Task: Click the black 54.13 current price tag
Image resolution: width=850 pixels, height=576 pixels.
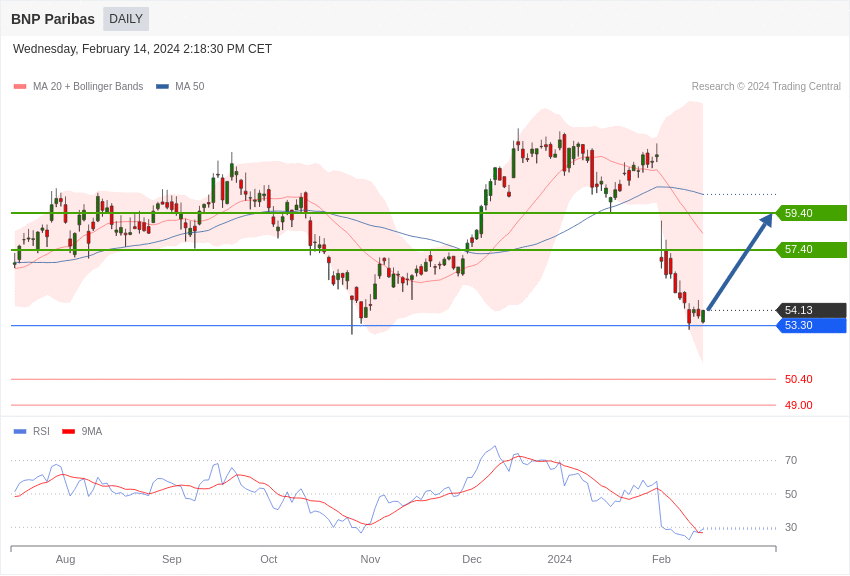Action: coord(811,310)
